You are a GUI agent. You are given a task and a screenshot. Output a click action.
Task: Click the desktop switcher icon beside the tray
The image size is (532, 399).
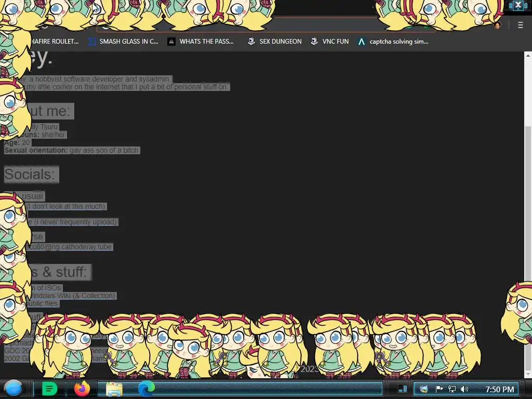click(x=403, y=389)
